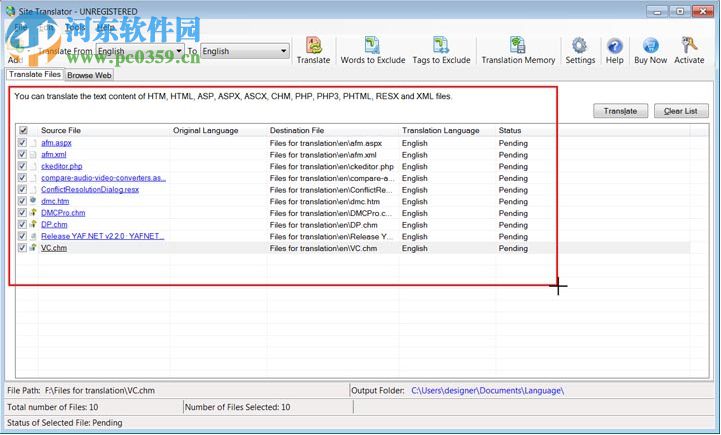Click the Release YAF.NET file icon
The width and height of the screenshot is (721, 435).
(x=33, y=236)
